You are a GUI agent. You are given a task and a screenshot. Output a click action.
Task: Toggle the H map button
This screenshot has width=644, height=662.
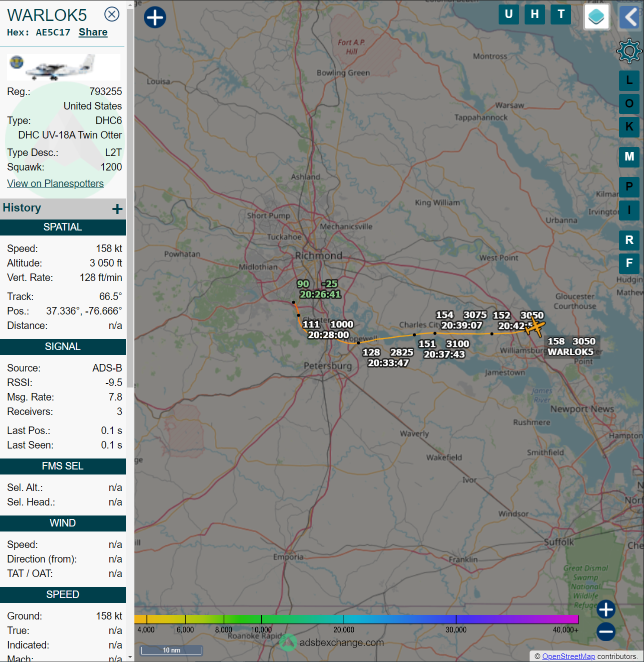tap(535, 14)
